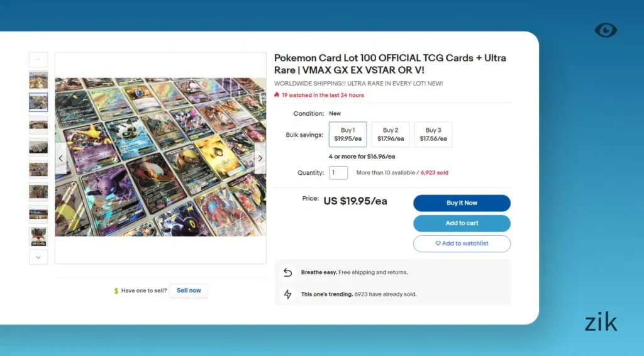This screenshot has height=356, width=644.
Task: Add item via Add to watchlist button
Action: coord(462,243)
